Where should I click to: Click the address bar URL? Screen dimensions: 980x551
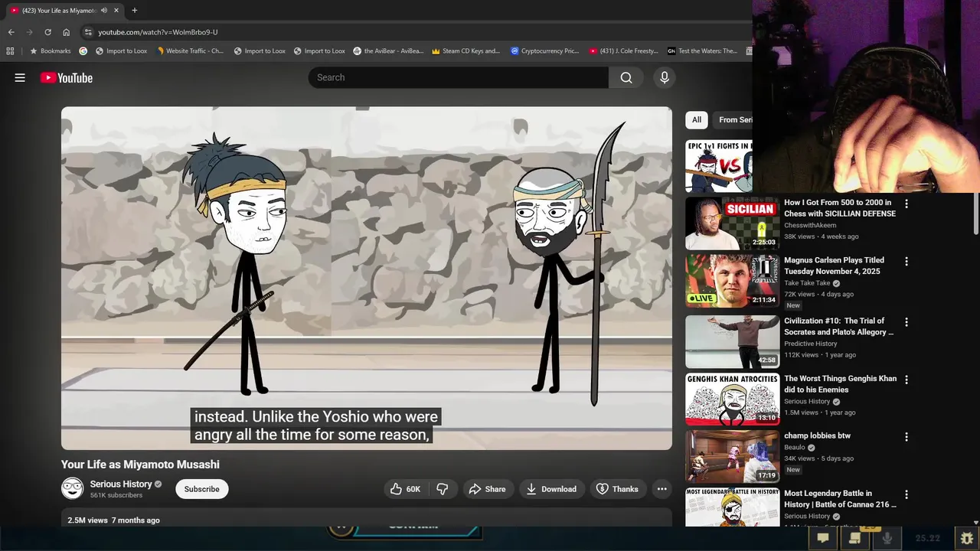coord(158,32)
